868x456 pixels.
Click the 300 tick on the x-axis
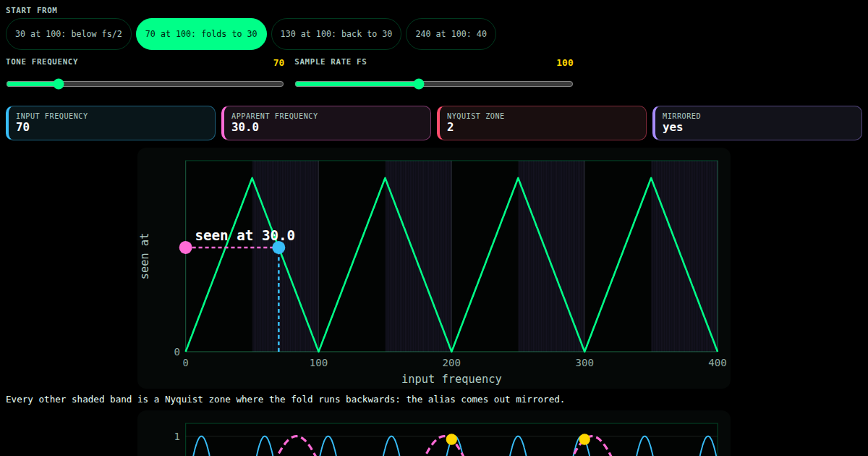(584, 363)
